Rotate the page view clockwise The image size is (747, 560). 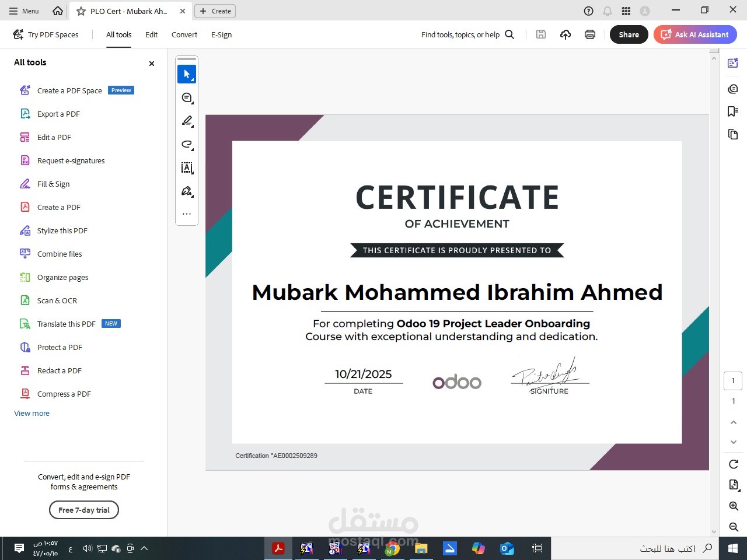[734, 464]
